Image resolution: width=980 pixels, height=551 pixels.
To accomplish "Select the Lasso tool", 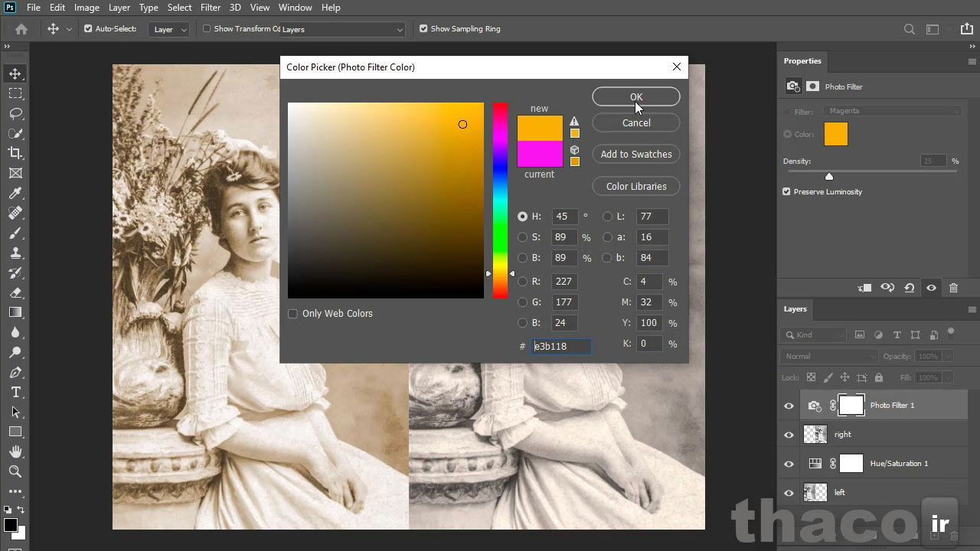I will pos(15,113).
